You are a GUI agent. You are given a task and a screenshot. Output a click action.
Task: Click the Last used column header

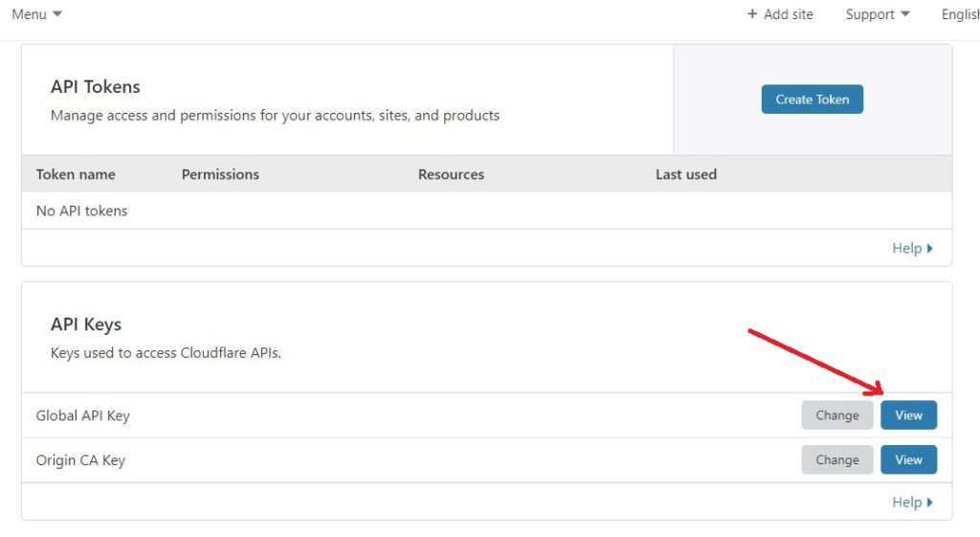(x=685, y=174)
